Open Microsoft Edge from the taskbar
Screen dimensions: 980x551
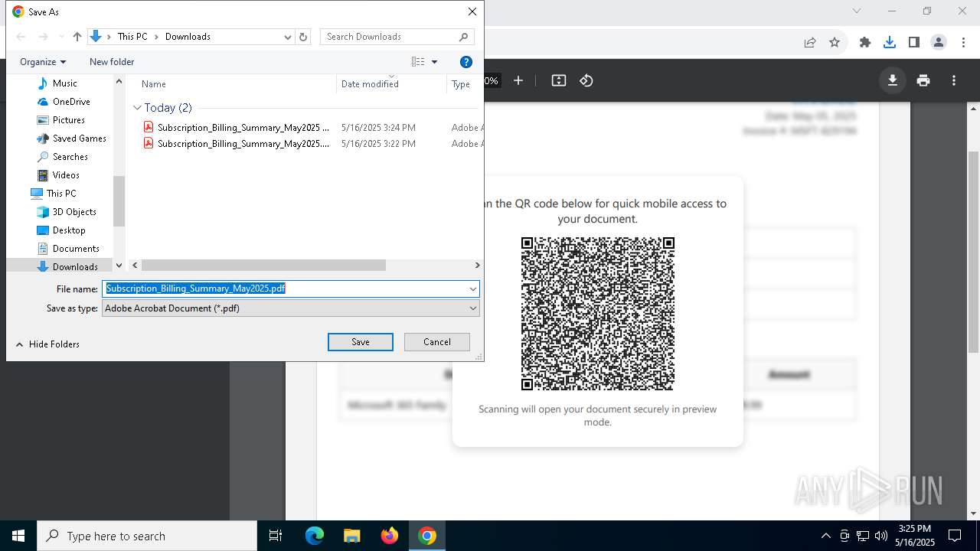[x=315, y=536]
